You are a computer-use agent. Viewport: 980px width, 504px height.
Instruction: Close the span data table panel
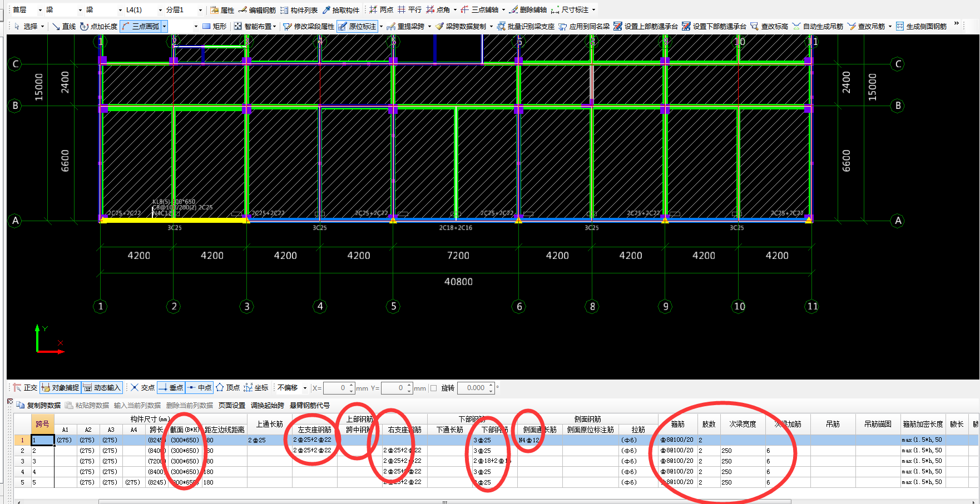coord(10,401)
